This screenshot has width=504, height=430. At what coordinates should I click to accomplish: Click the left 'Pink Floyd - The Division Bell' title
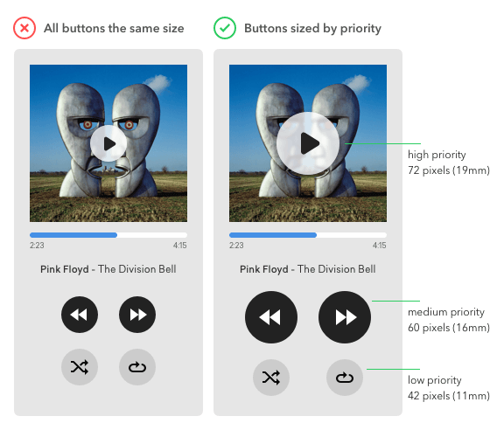coord(108,269)
